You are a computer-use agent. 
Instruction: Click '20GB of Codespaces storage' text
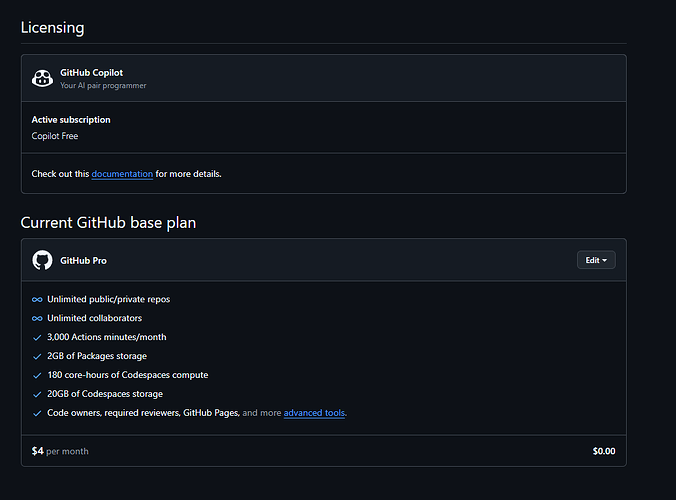105,394
